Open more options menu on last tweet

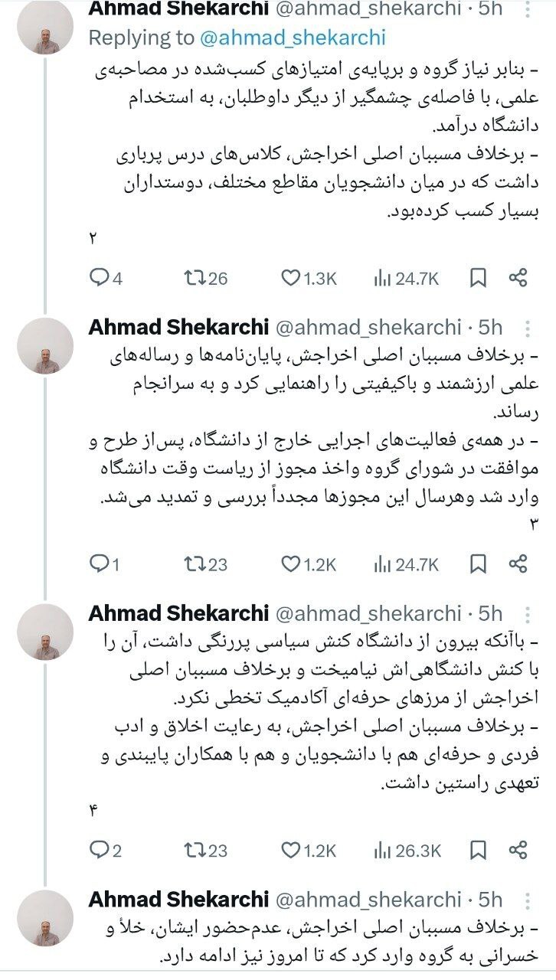(x=527, y=900)
